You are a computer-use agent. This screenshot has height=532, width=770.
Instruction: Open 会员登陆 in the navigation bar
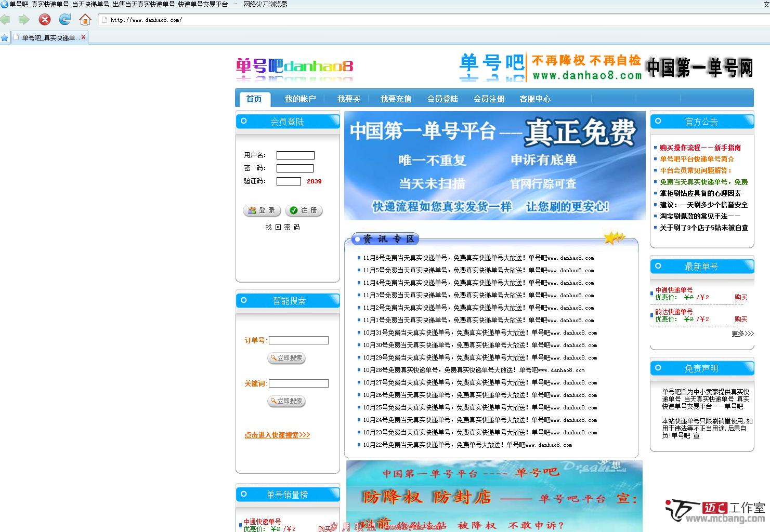coord(442,99)
